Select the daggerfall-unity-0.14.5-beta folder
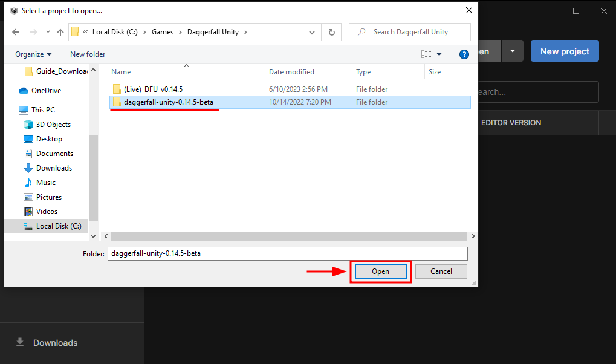 coord(290,102)
